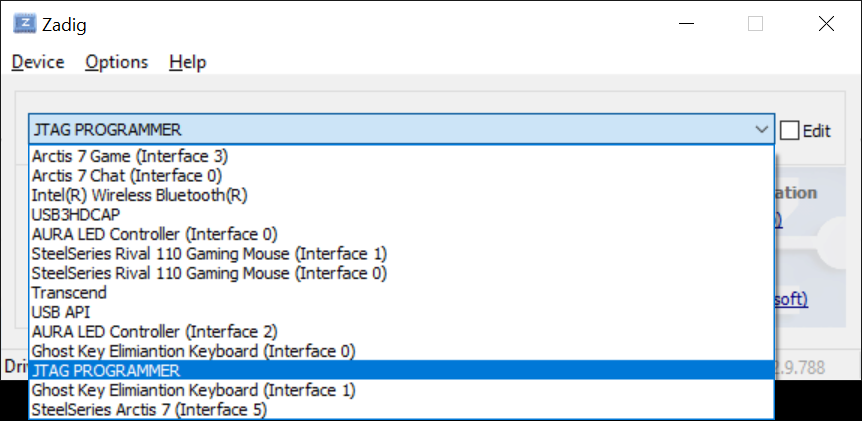Select AURA LED Controller (Interface 0)
Image resolution: width=862 pixels, height=421 pixels.
point(154,234)
